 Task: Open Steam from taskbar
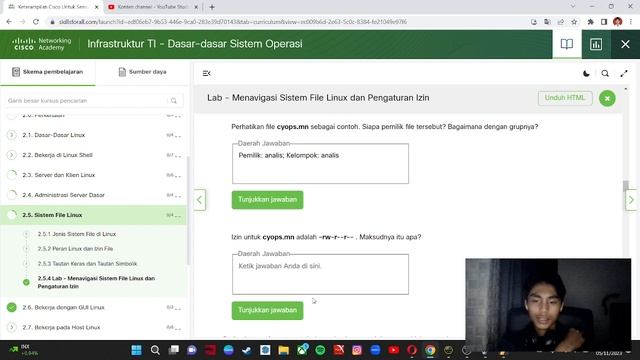pos(247,350)
